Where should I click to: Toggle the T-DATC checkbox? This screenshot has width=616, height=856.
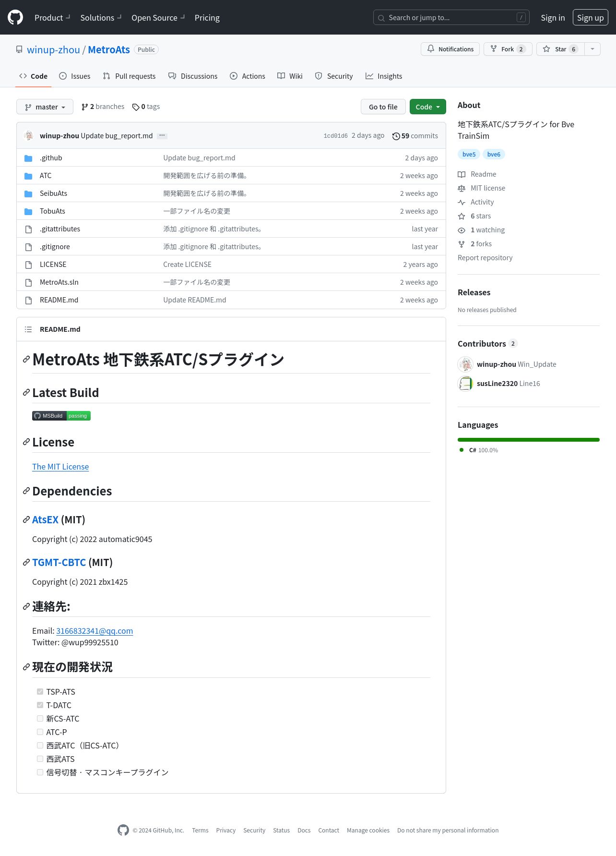coord(40,705)
